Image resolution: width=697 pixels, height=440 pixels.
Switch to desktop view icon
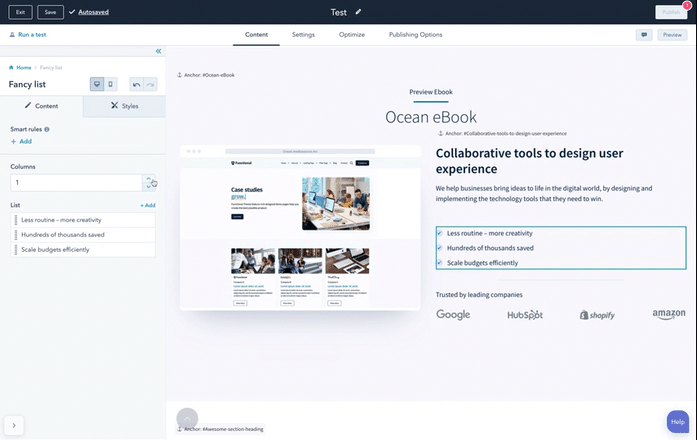coord(97,85)
